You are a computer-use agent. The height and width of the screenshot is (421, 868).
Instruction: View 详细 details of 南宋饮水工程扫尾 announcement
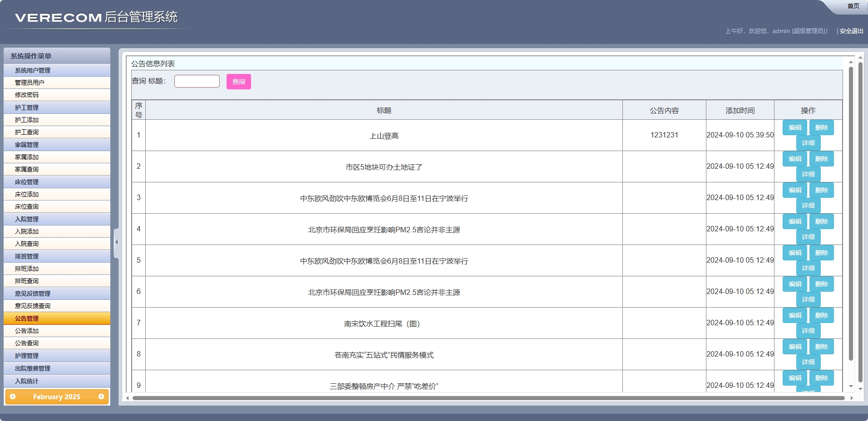[809, 330]
